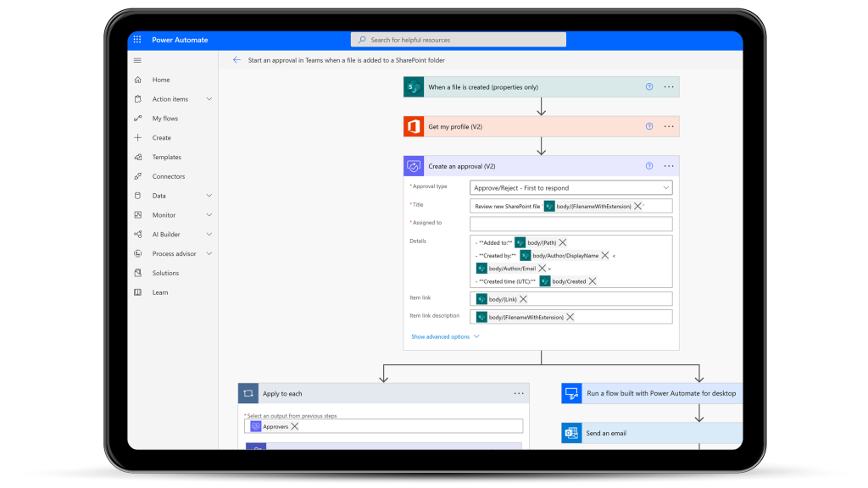
Task: Expand Show advanced options
Action: pos(445,336)
